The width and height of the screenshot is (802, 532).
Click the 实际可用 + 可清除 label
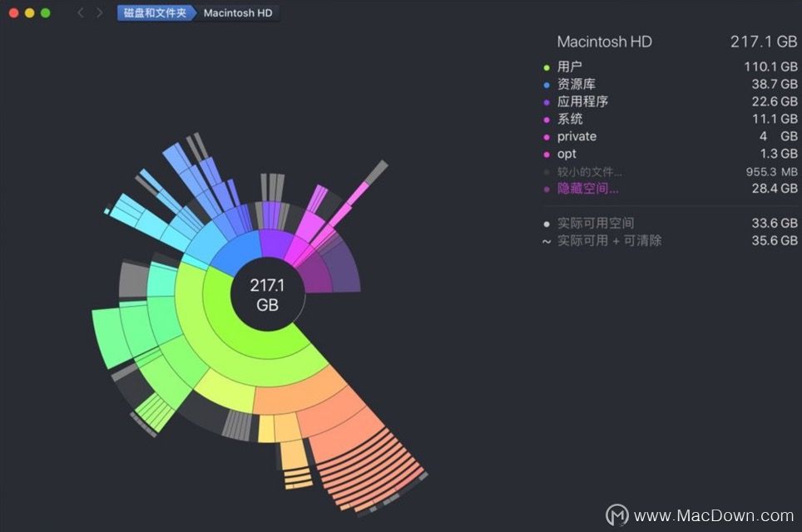point(609,240)
